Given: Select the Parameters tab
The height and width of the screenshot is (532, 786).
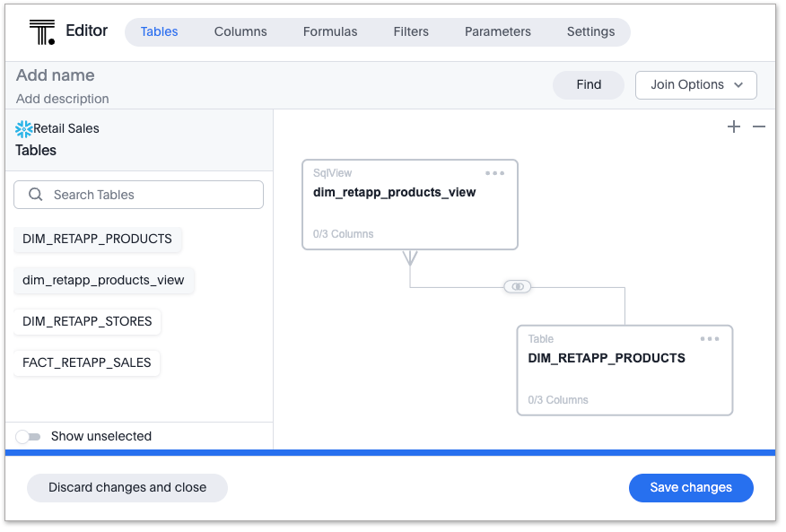Looking at the screenshot, I should (x=498, y=31).
